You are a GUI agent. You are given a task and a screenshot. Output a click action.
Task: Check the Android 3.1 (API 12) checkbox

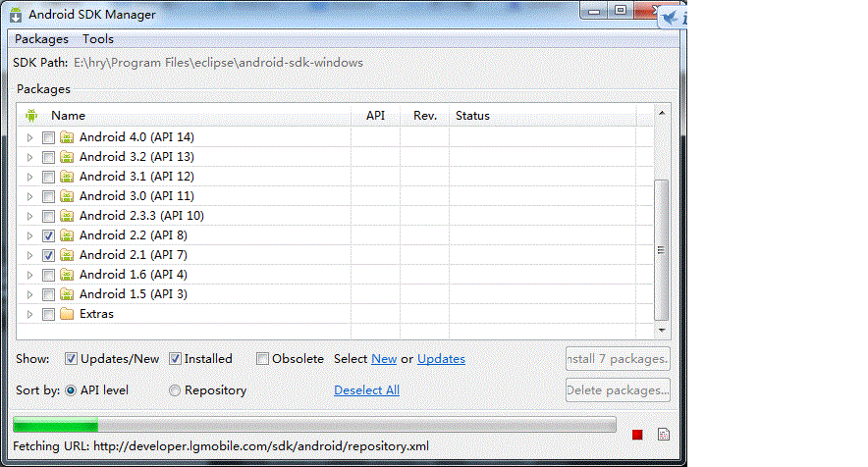(x=49, y=177)
